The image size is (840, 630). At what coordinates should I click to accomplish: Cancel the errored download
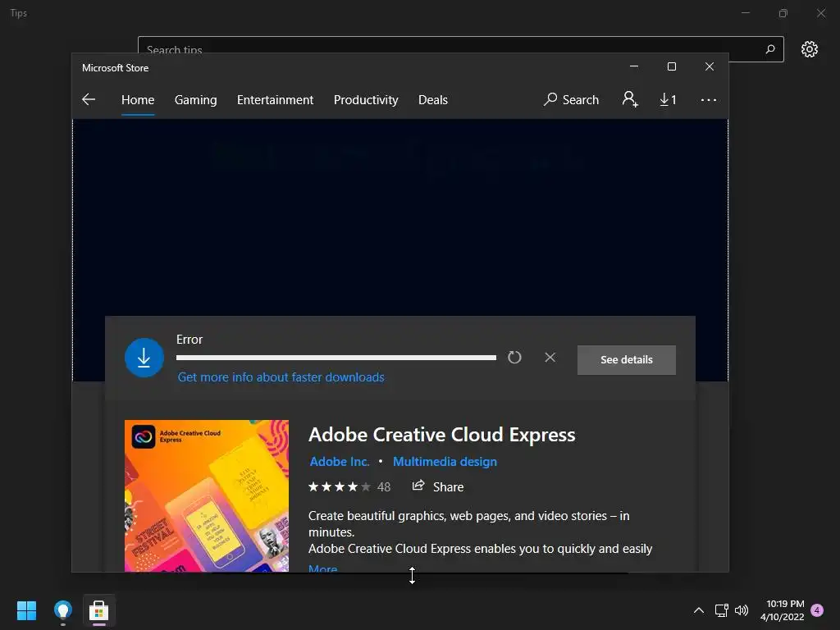click(550, 358)
